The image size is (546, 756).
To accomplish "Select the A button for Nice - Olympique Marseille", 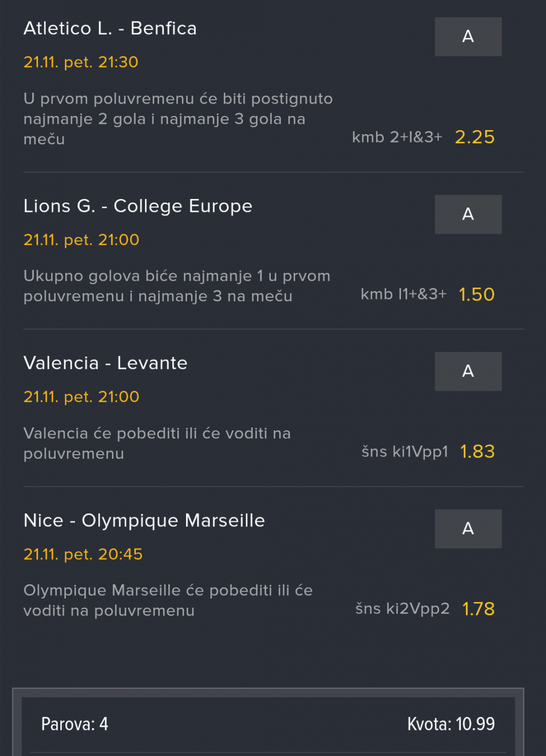I will coord(468,529).
